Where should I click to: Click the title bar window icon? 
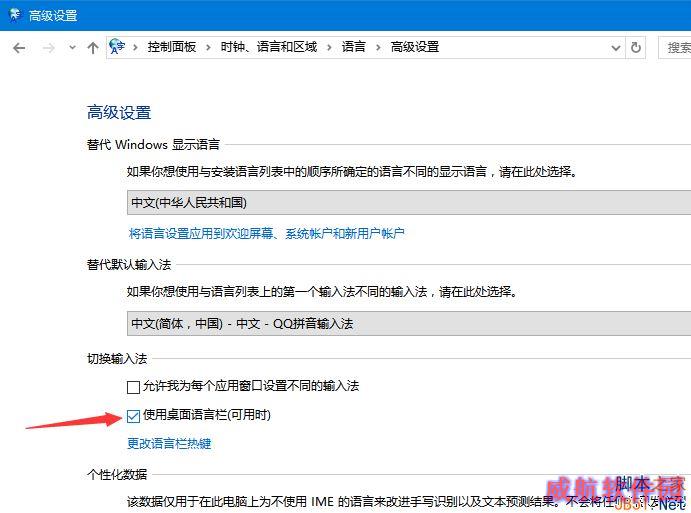click(15, 15)
